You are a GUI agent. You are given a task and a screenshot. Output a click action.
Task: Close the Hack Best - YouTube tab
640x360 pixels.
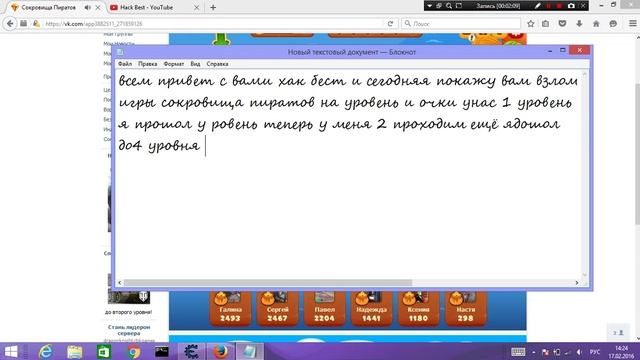tap(196, 7)
